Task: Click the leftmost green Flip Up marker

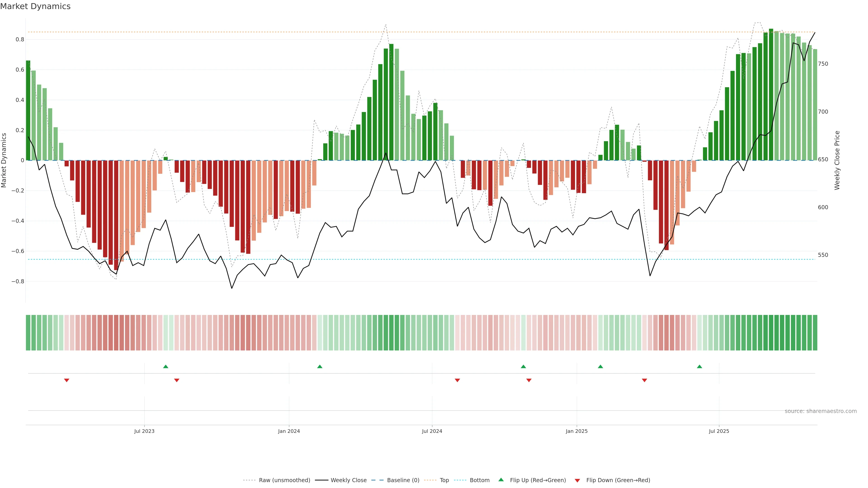Action: click(165, 366)
